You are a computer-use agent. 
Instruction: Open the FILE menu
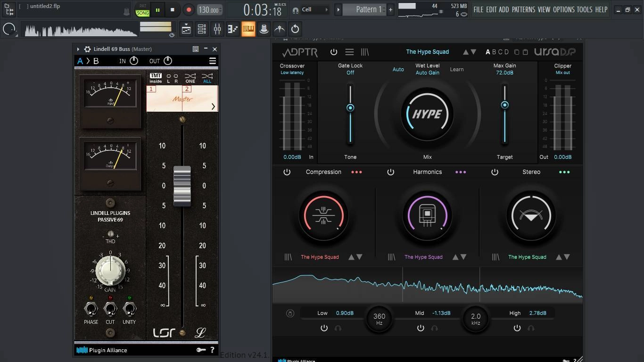tap(479, 9)
